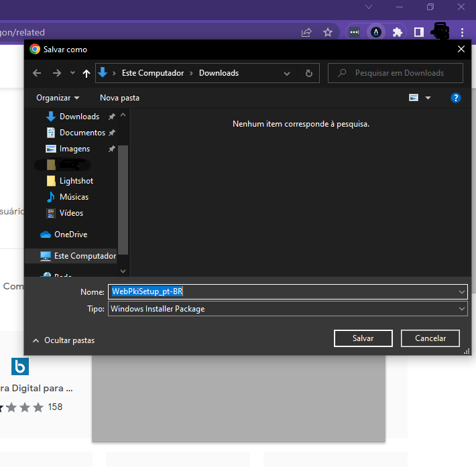Click the blue b extension logo on page

[20, 366]
